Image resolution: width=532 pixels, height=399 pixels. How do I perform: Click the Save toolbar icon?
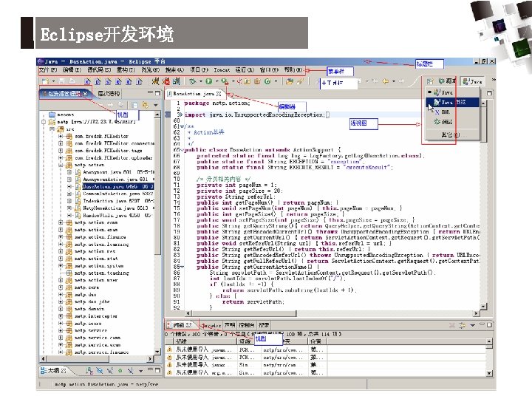[x=62, y=81]
